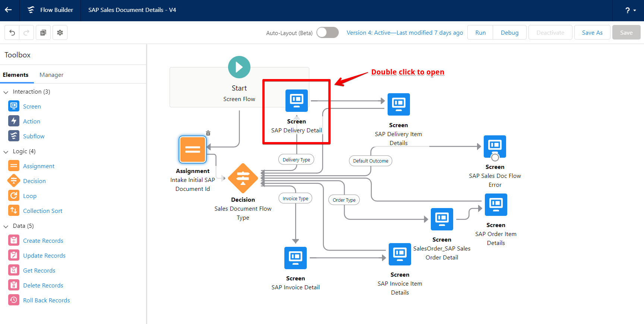Collapse the Interaction (3) section
Image resolution: width=644 pixels, height=324 pixels.
tap(6, 92)
